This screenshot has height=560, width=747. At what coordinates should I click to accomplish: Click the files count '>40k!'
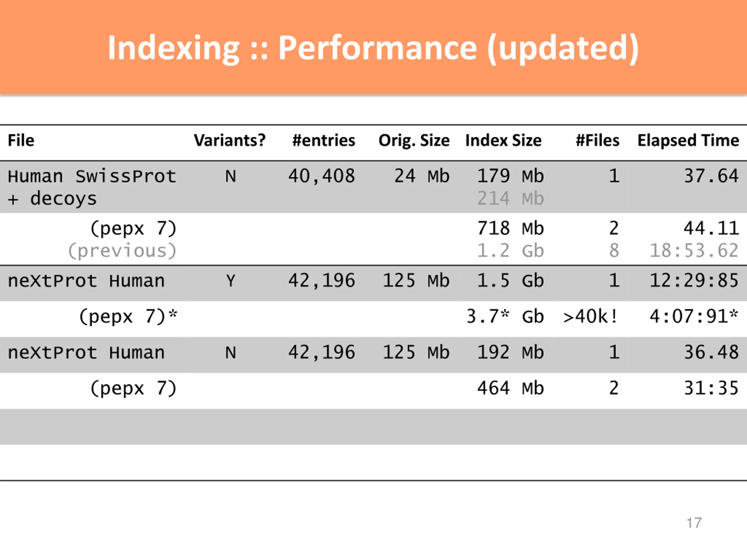coord(591,317)
